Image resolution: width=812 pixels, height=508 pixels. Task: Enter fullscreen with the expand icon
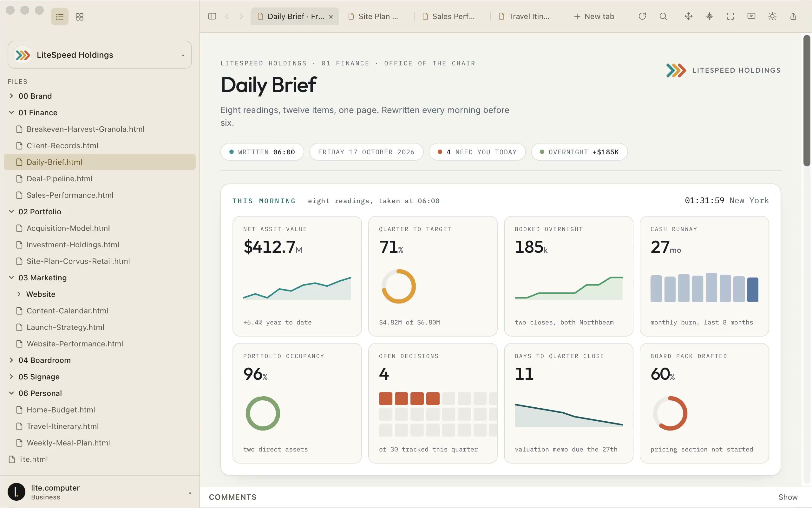pos(730,16)
